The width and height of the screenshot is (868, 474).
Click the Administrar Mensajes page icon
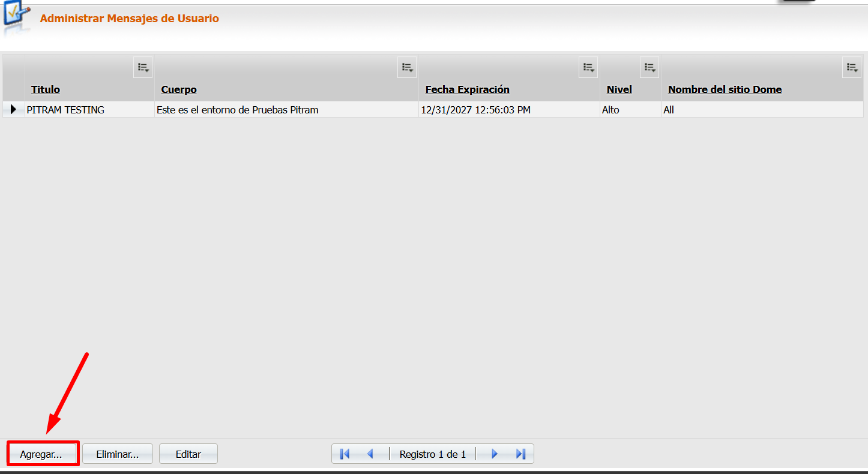point(17,18)
